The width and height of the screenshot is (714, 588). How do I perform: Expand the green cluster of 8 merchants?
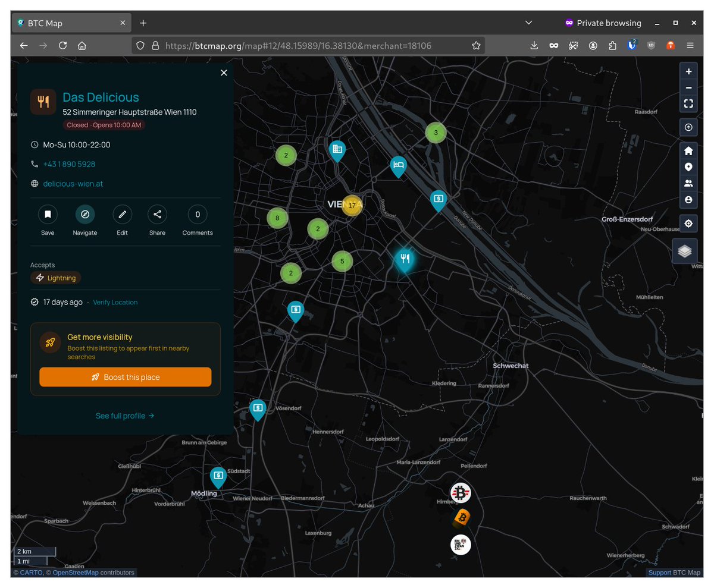coord(277,218)
